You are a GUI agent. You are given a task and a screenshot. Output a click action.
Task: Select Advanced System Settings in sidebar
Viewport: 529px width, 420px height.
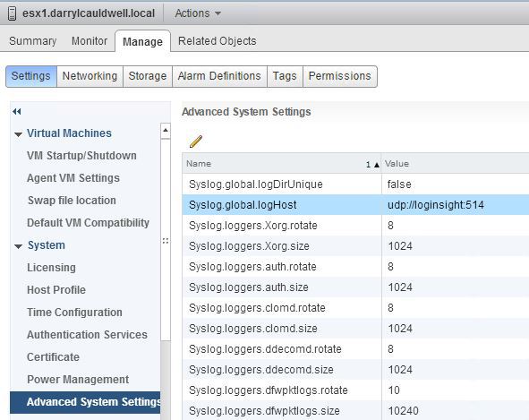coord(85,402)
